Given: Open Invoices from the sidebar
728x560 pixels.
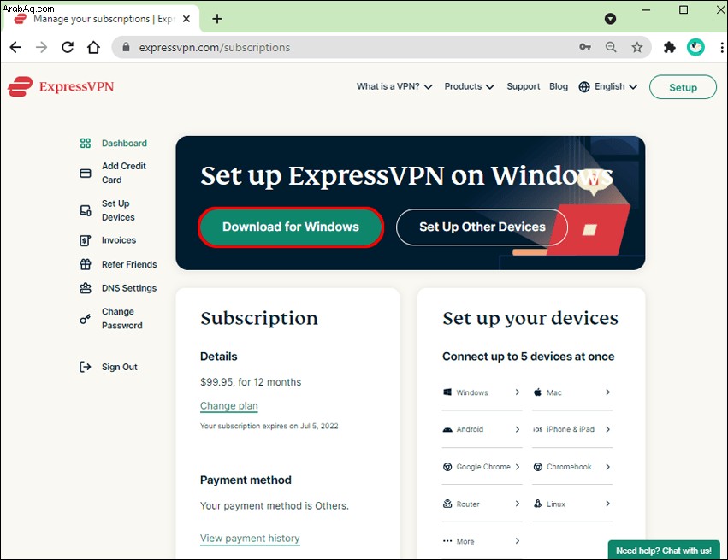Looking at the screenshot, I should click(119, 240).
